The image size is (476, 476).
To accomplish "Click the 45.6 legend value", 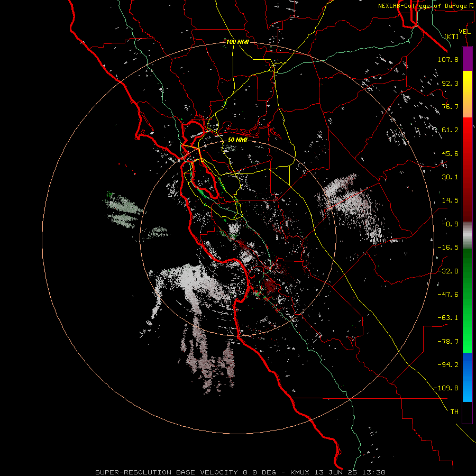I will coord(450,153).
